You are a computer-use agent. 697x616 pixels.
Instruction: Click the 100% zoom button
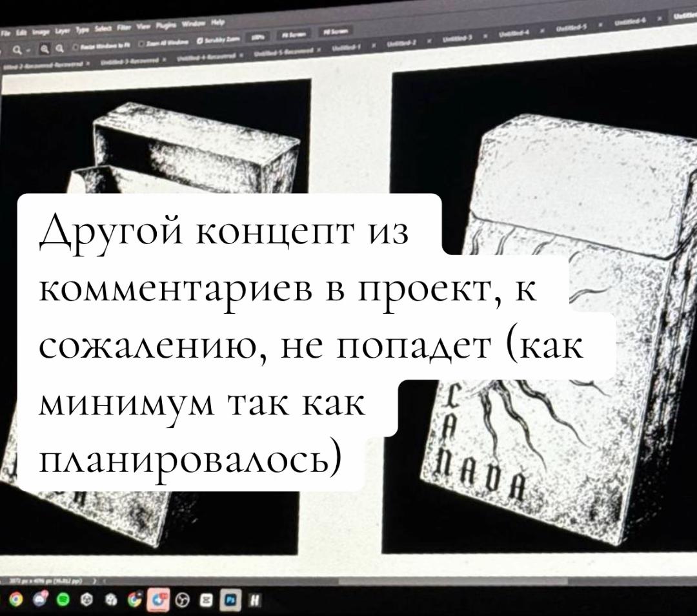click(x=257, y=37)
